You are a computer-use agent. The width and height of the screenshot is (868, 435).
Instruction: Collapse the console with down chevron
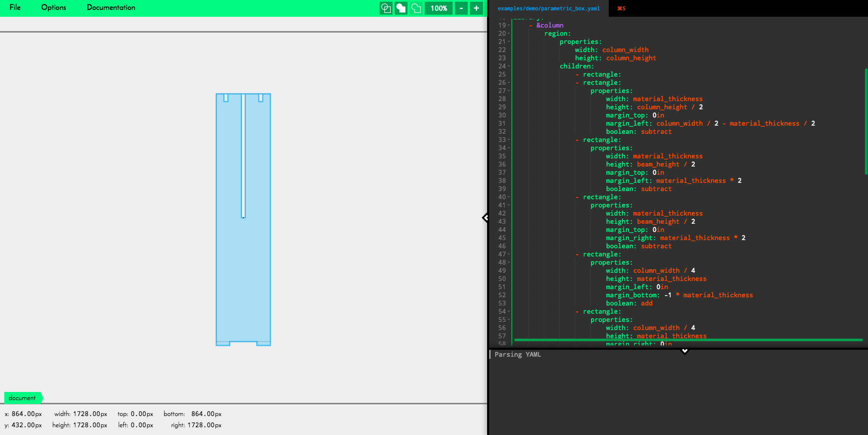[x=685, y=351]
